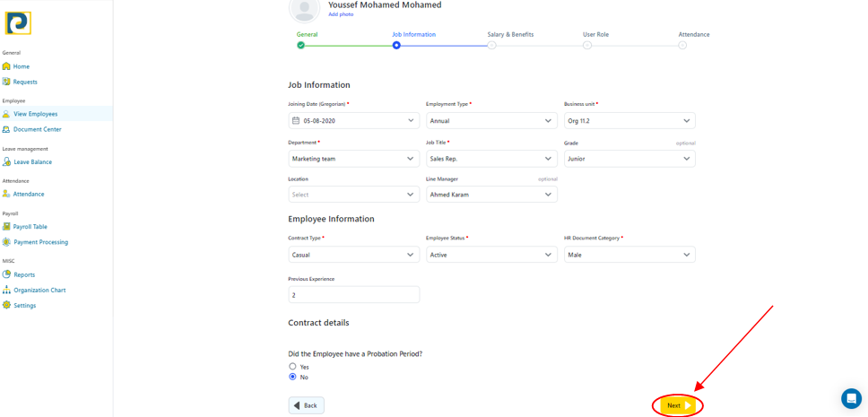Select No for Probation Period
Screen dimensions: 868x417
[292, 378]
